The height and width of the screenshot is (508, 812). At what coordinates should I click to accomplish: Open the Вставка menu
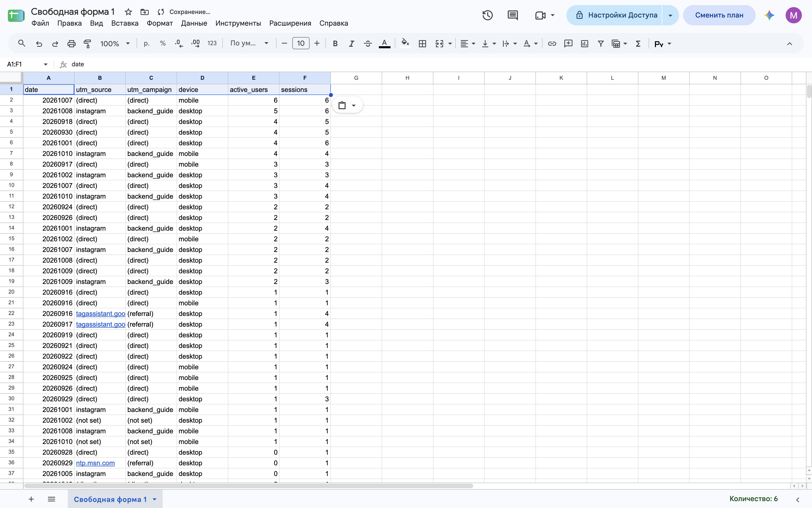(125, 23)
